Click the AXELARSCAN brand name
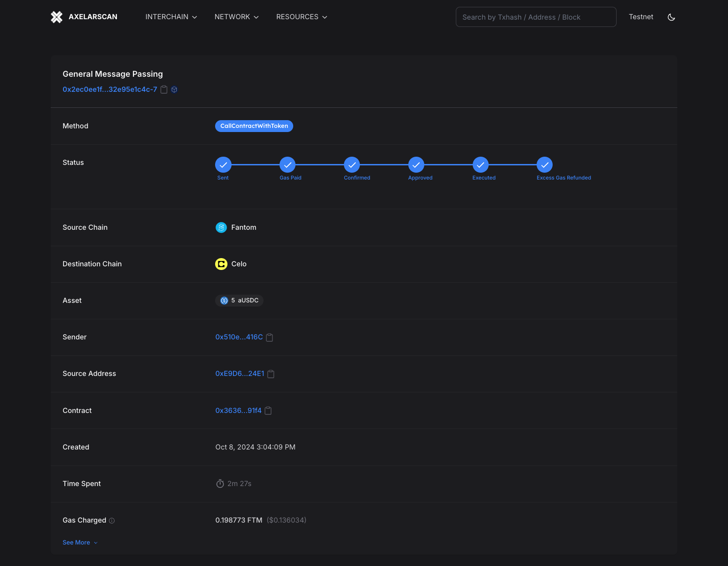 click(x=93, y=17)
